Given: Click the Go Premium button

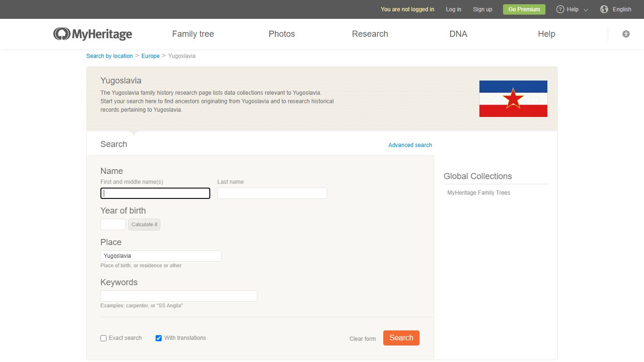Looking at the screenshot, I should tap(524, 9).
